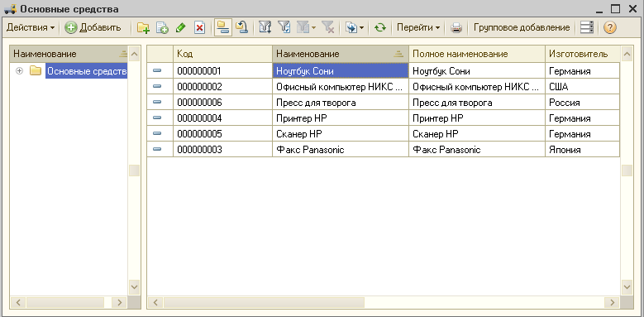
Task: Click code cell 000000004
Action: [x=222, y=118]
